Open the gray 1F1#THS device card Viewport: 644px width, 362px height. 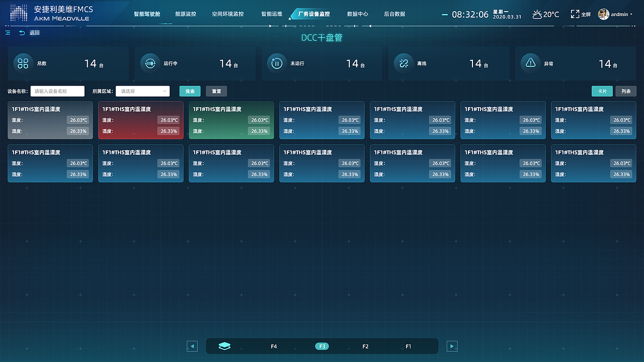pos(50,120)
